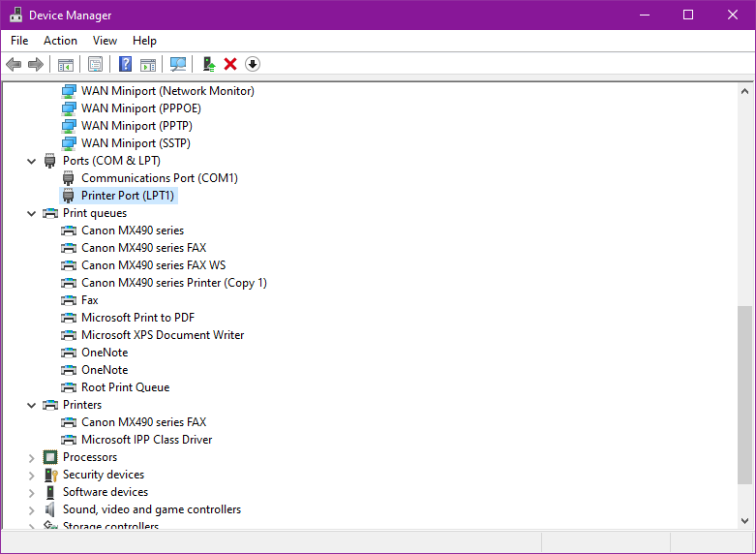Select Canon MX490 series FAX under Printers
The image size is (756, 554).
coord(143,422)
